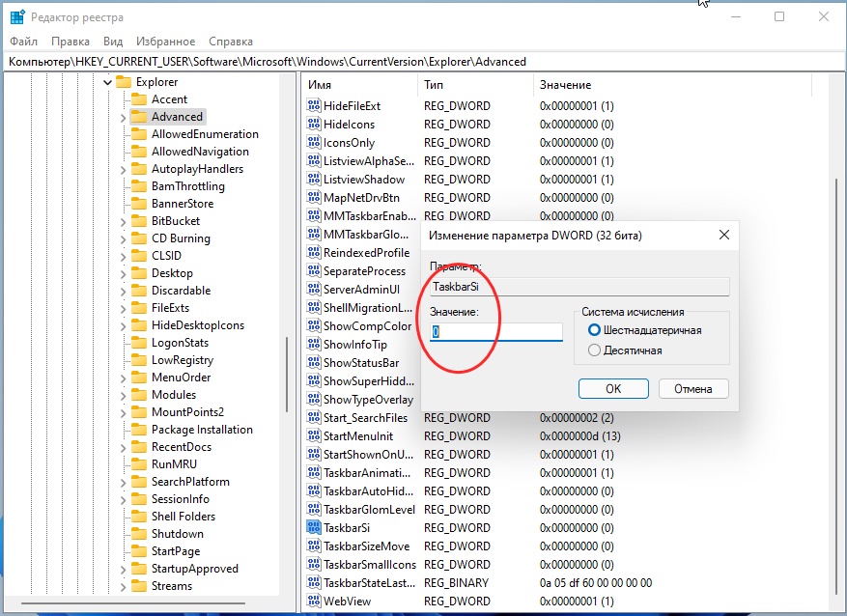Screen dimensions: 847x616
Task: Click the ServerAdminUI value icon
Action: (313, 289)
